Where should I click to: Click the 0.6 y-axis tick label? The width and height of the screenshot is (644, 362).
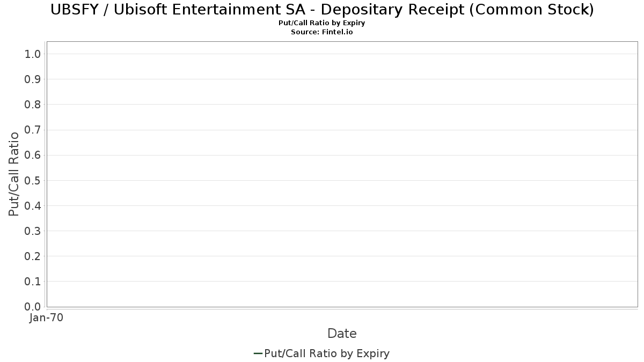click(x=33, y=155)
